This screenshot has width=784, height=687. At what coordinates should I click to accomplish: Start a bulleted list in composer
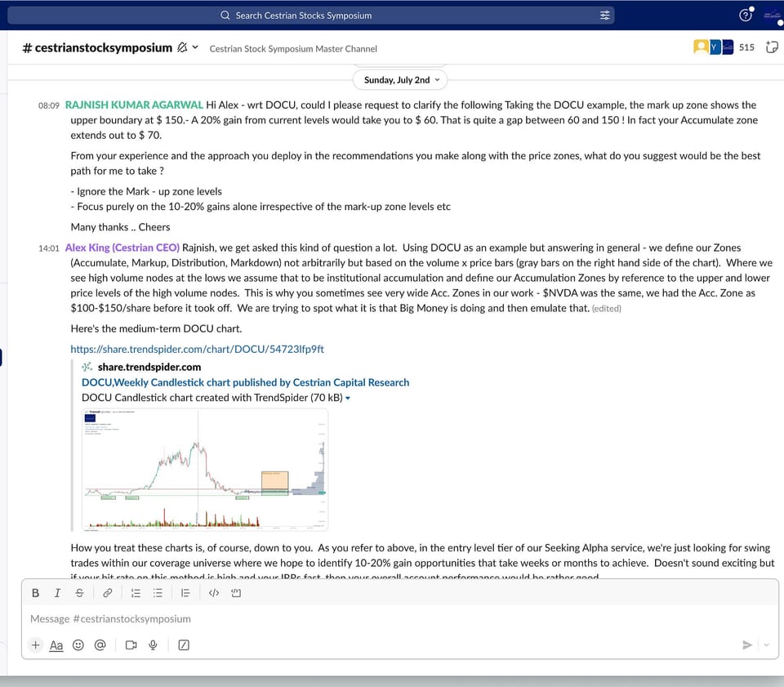pyautogui.click(x=158, y=593)
